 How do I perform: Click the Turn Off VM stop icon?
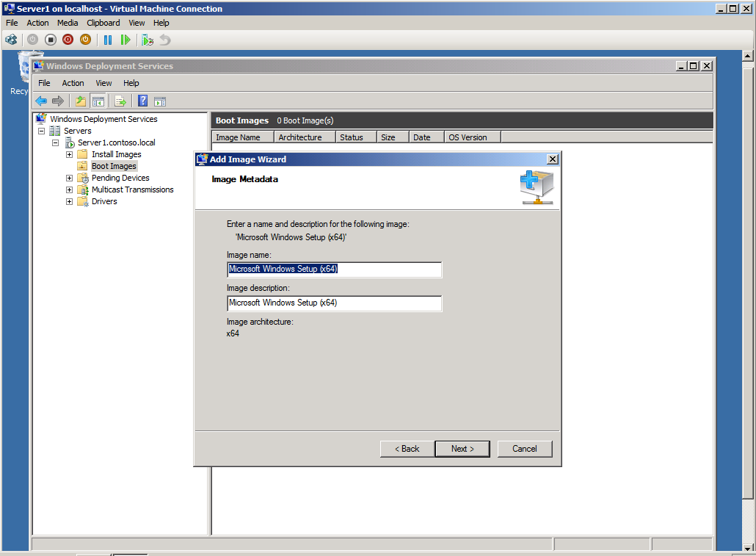(x=50, y=40)
